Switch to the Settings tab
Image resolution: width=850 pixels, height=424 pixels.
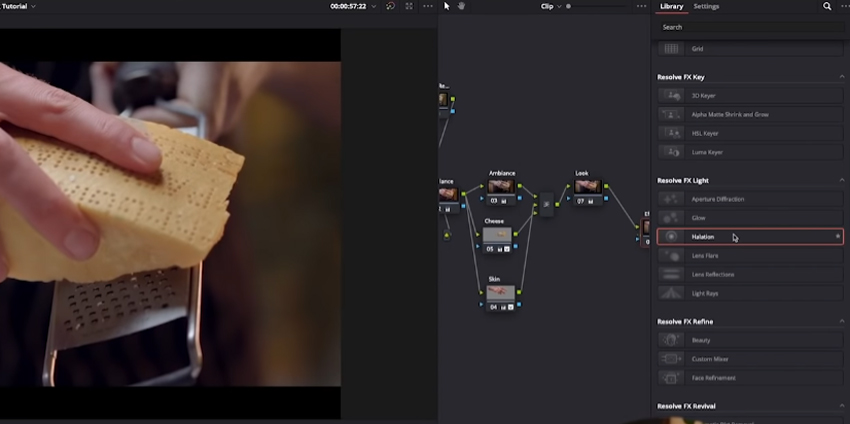tap(706, 6)
